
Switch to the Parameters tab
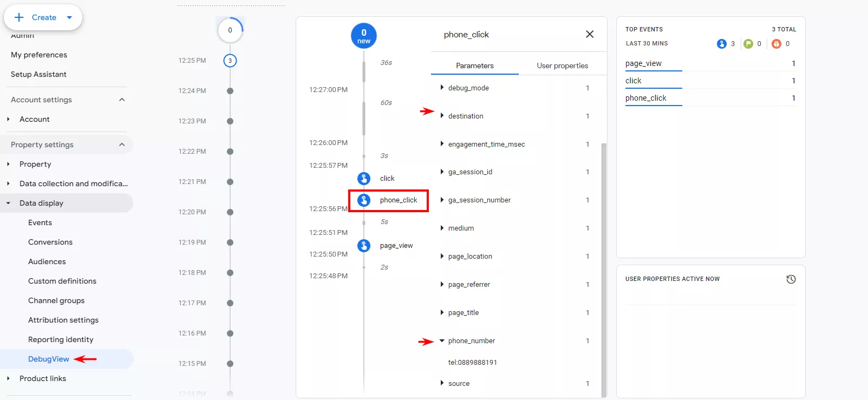(x=475, y=65)
